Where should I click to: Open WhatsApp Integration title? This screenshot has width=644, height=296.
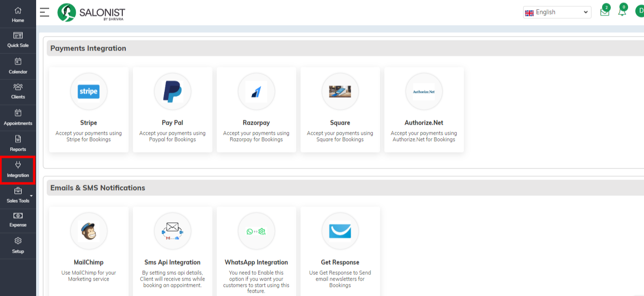256,262
